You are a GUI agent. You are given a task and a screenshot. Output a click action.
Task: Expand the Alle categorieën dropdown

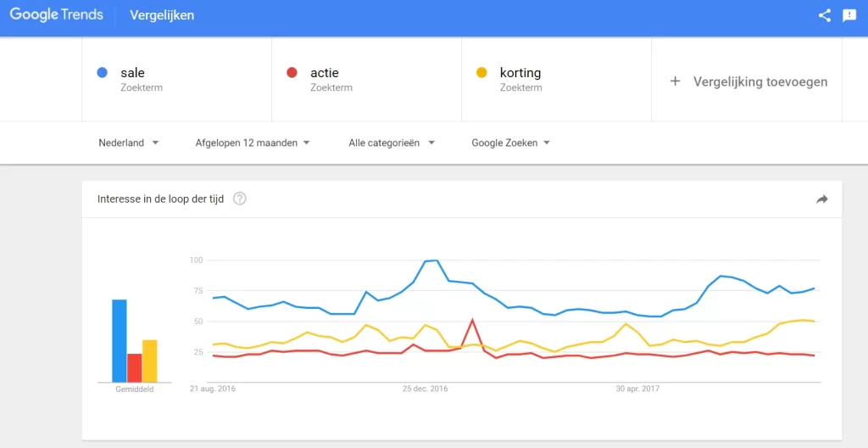(x=392, y=143)
